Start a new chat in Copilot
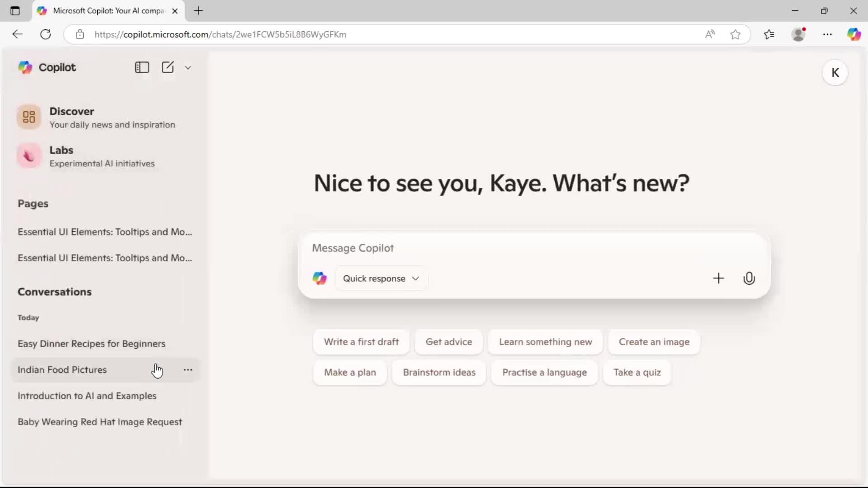Screen dimensions: 868x488 click(168, 67)
